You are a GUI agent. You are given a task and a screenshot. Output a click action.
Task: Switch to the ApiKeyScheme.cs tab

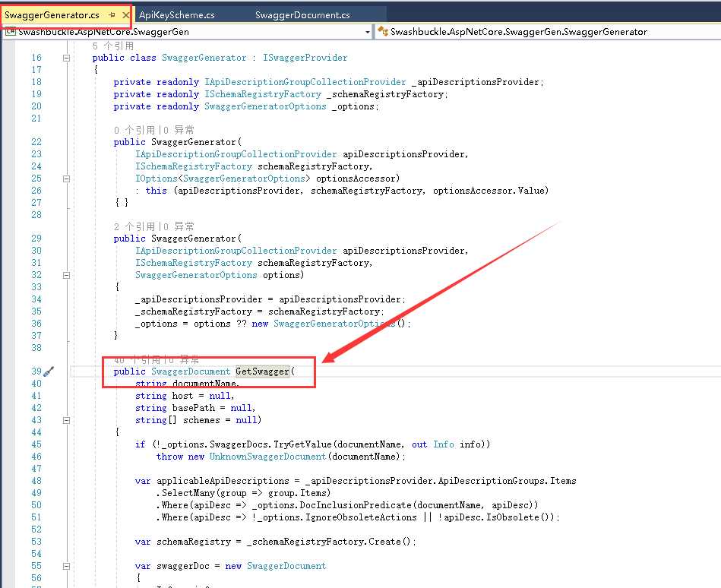[177, 15]
